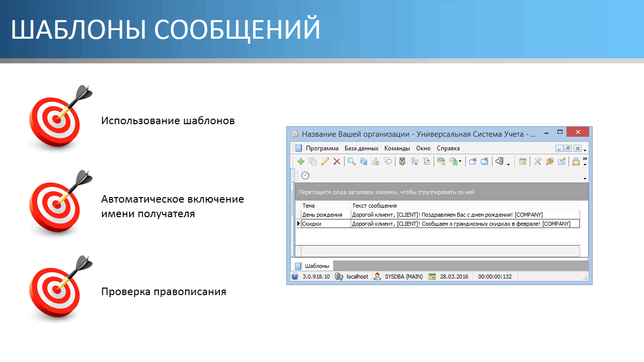
Task: Open options arrow at right of clock toolbar
Action: tap(585, 179)
